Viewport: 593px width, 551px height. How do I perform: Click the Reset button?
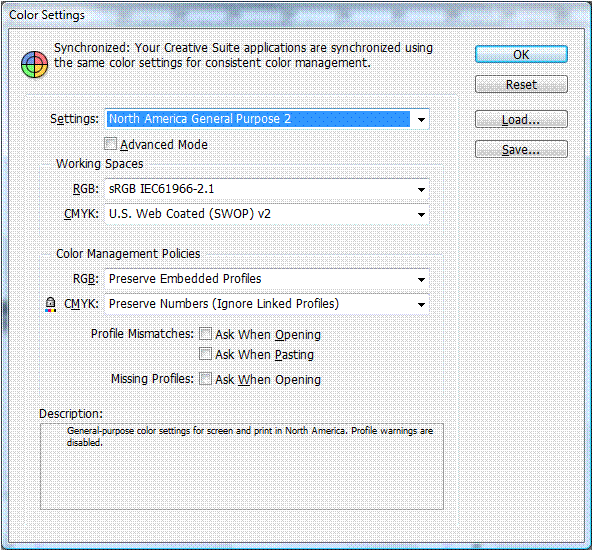(x=521, y=84)
